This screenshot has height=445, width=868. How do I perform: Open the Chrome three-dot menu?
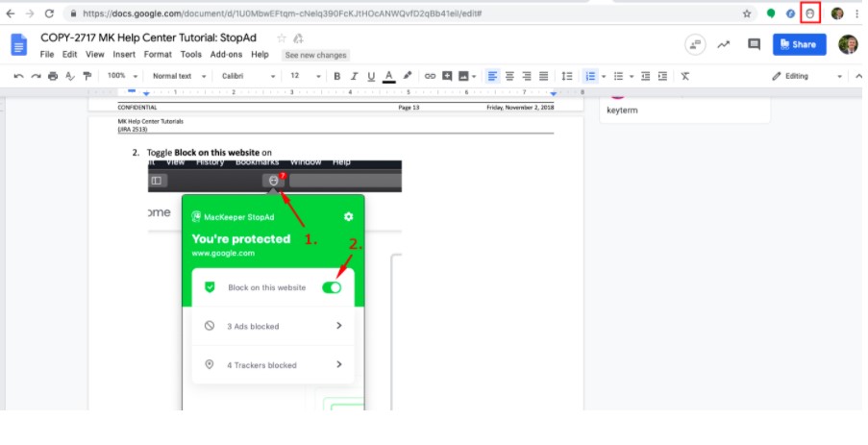point(856,13)
